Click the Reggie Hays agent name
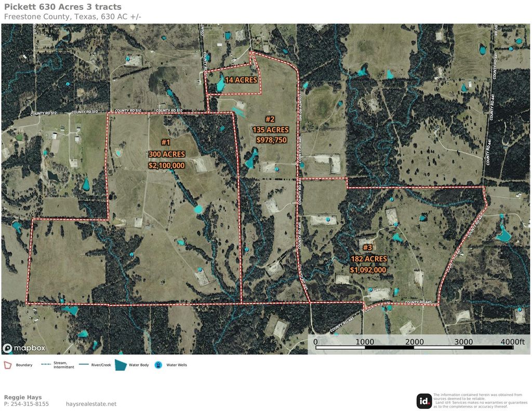The image size is (532, 411). point(23,397)
